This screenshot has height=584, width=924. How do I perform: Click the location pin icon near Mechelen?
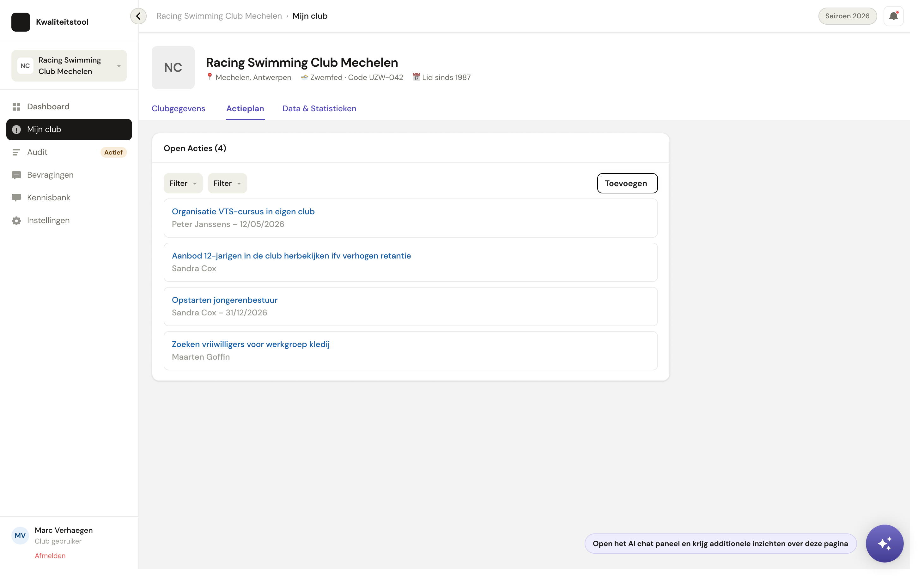click(210, 77)
